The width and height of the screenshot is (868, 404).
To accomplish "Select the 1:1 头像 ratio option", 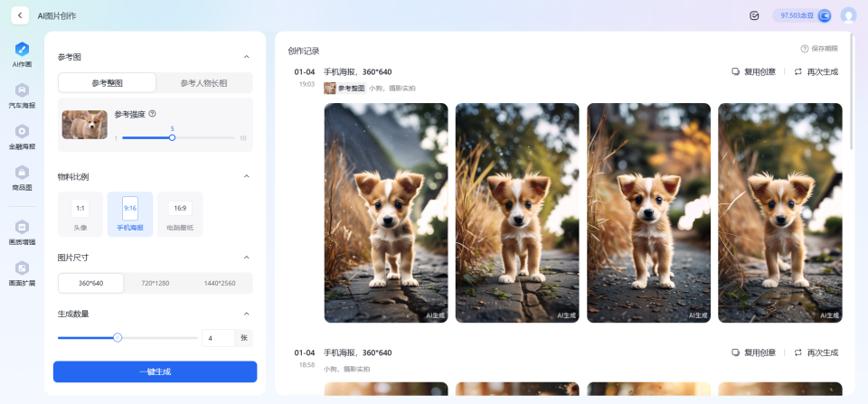I will tap(80, 214).
